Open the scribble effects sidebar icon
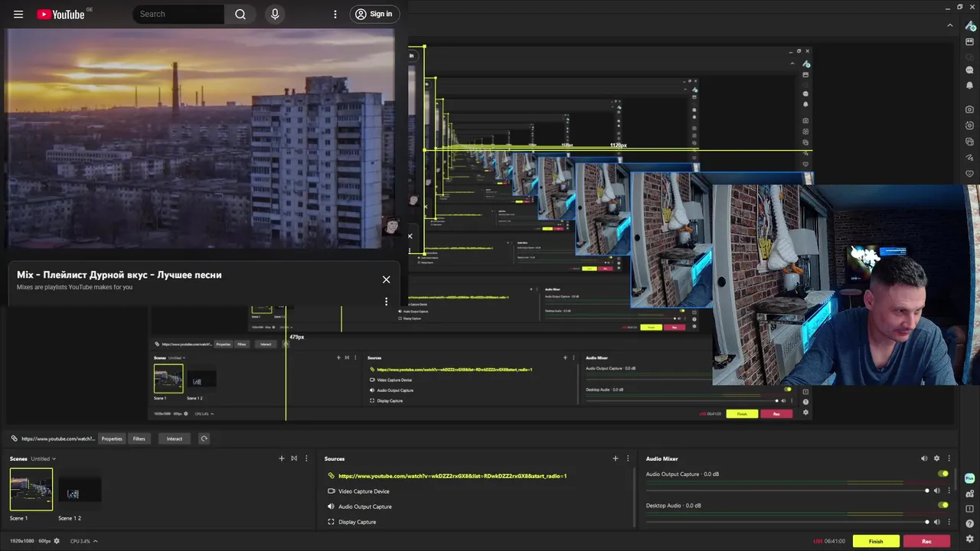This screenshot has height=551, width=980. [970, 158]
